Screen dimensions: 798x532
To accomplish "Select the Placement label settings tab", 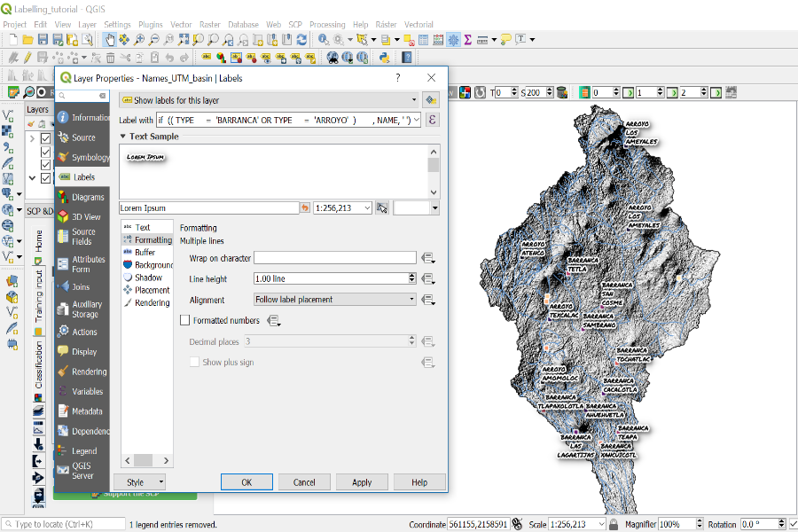I will coord(153,290).
